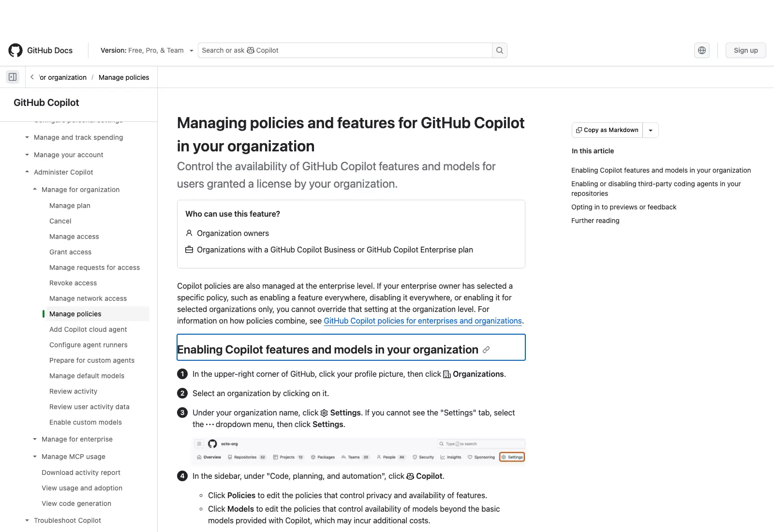
Task: Toggle the sidebar panel icon
Action: point(13,77)
